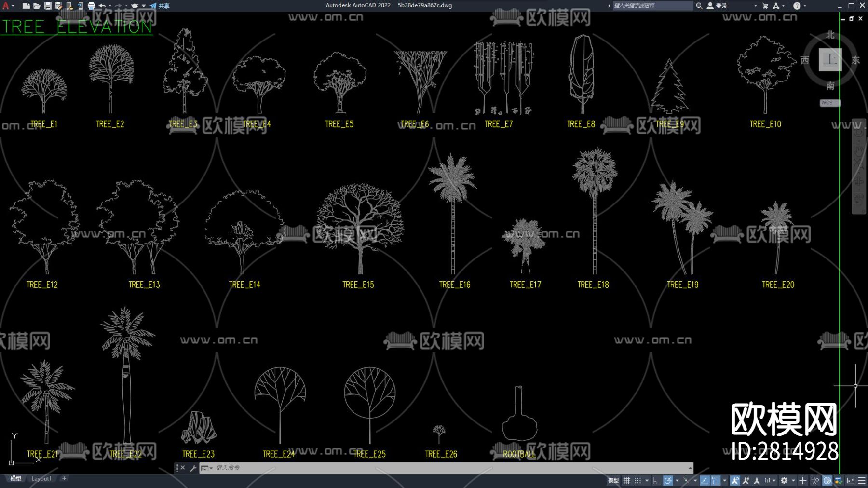This screenshot has width=868, height=488.
Task: Click the annotation monitor plus icon
Action: click(803, 480)
